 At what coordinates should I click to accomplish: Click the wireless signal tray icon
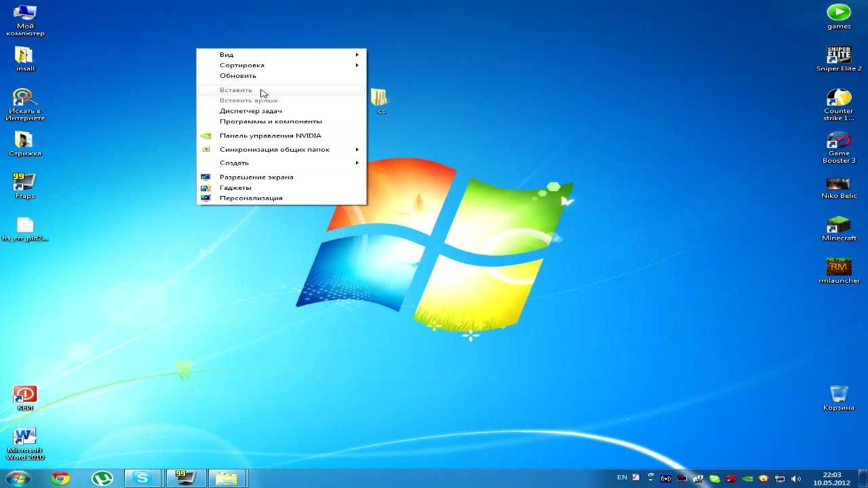tap(666, 479)
